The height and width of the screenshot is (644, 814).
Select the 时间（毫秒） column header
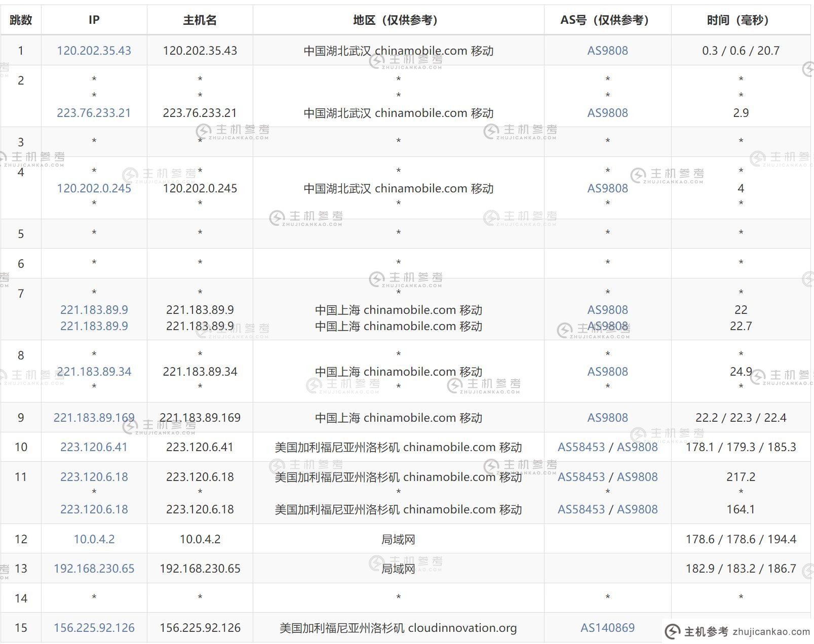coord(741,20)
